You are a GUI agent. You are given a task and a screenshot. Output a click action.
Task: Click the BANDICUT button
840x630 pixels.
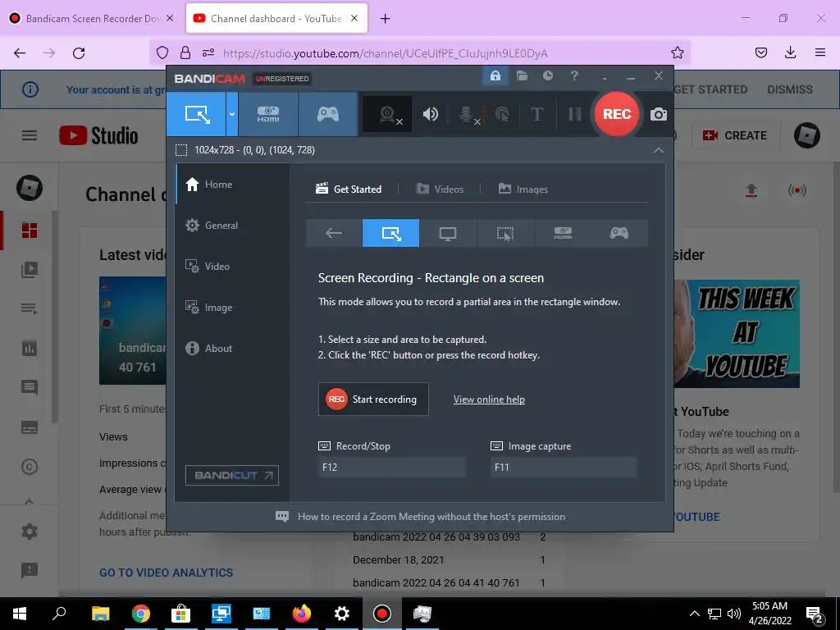coord(232,475)
